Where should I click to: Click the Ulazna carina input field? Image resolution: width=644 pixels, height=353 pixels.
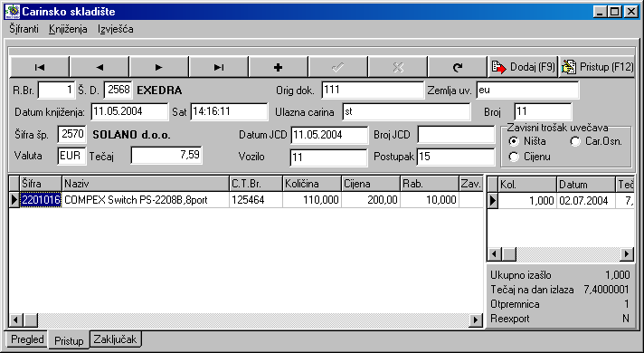[x=406, y=111]
